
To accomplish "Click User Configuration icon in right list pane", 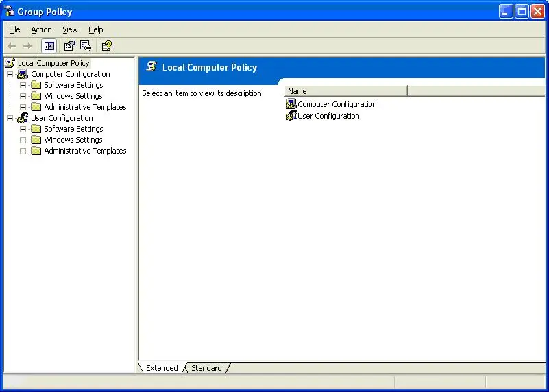I will [x=291, y=116].
